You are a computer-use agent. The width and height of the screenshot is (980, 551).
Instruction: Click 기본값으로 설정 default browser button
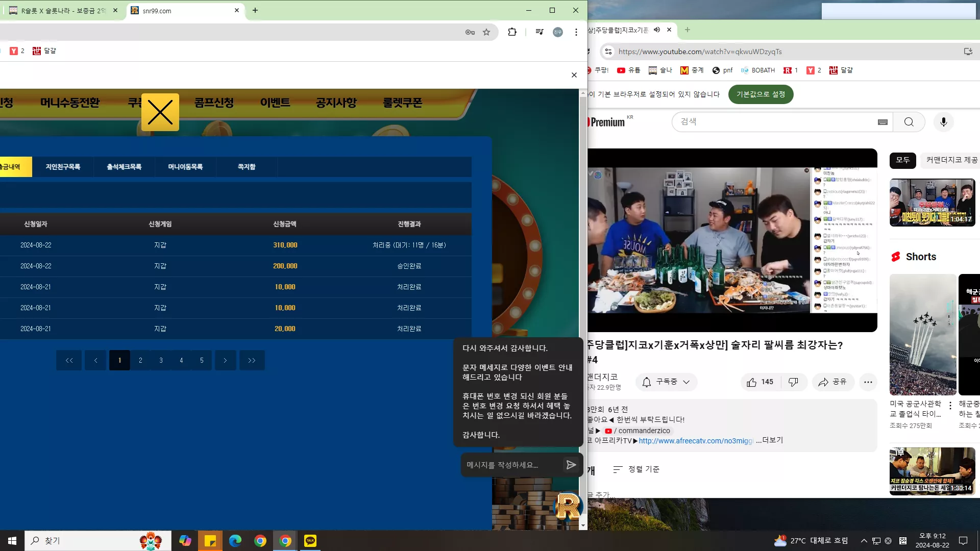click(x=761, y=94)
